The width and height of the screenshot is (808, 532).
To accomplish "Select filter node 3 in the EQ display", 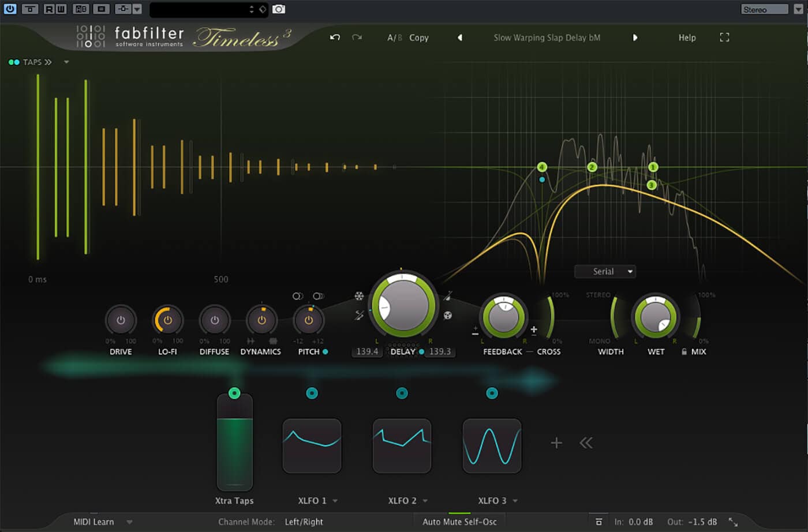I will (652, 185).
